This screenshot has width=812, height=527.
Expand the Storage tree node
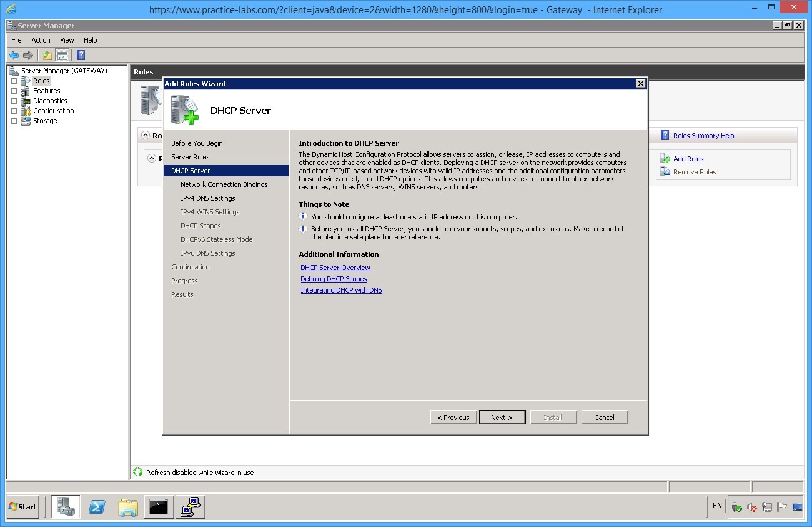(14, 121)
